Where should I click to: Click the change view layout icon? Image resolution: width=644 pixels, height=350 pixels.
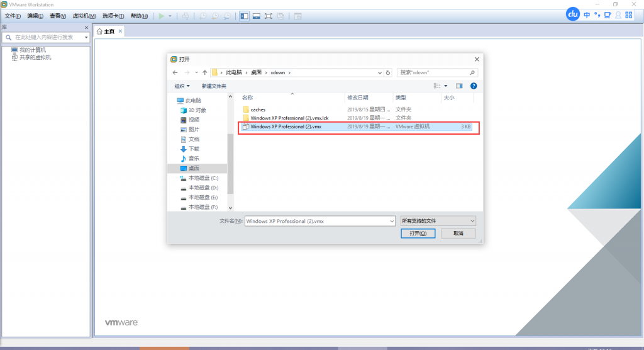point(438,86)
